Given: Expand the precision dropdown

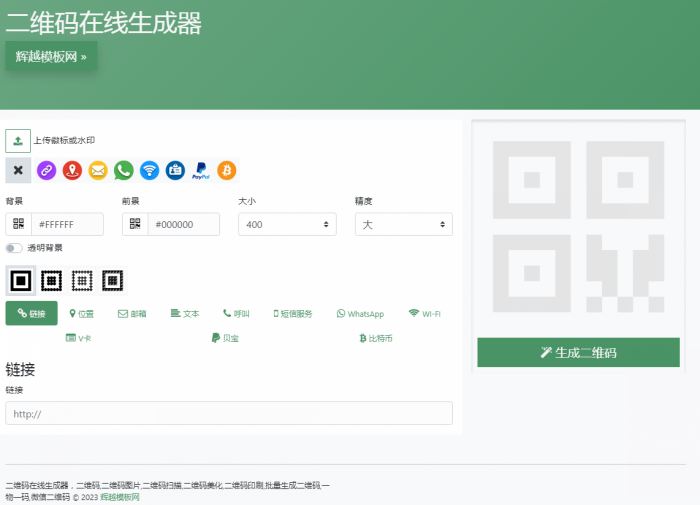Looking at the screenshot, I should 403,224.
